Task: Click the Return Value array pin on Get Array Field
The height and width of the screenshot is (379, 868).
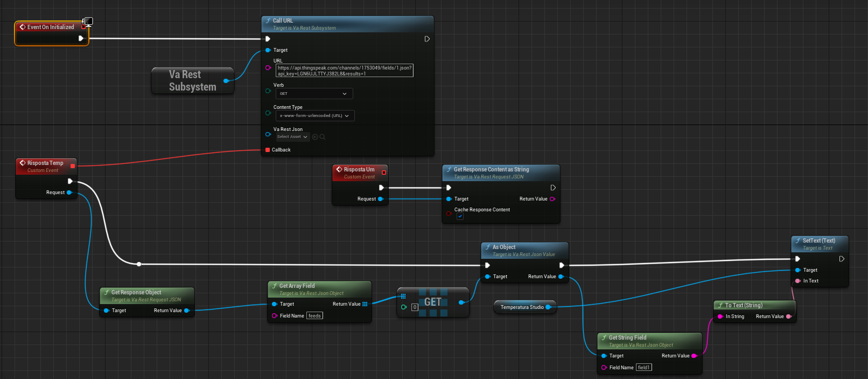Action: [365, 304]
